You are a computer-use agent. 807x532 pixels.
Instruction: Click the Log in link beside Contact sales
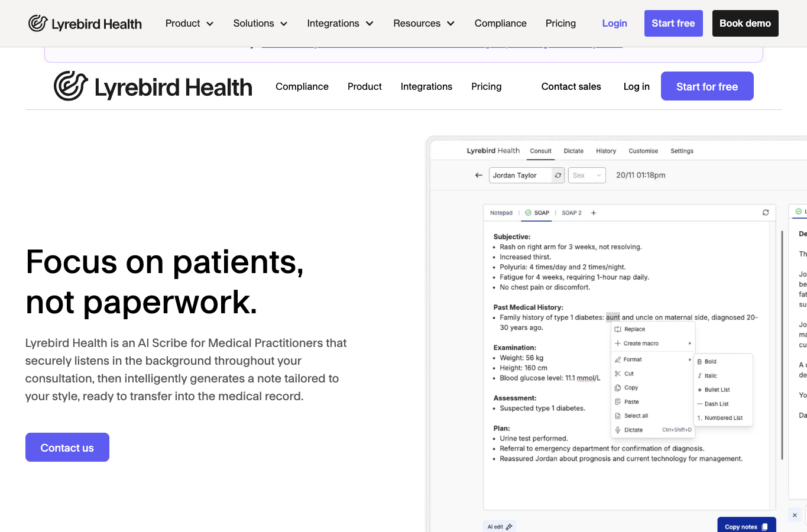(637, 86)
